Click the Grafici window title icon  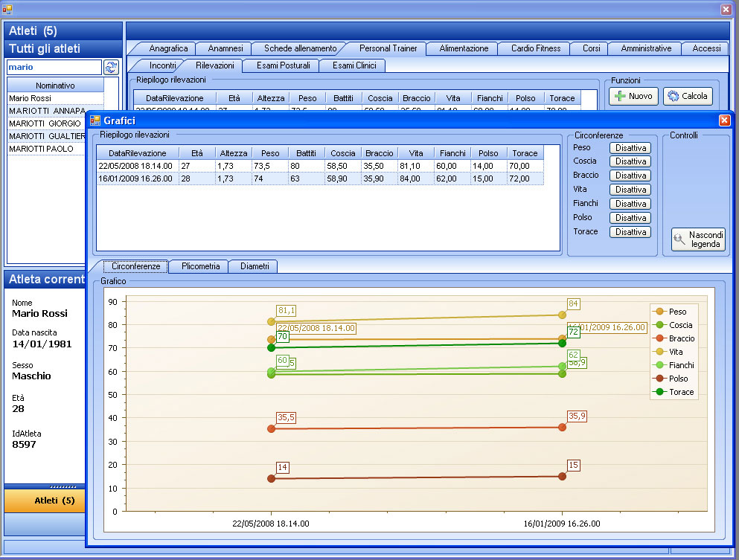click(x=95, y=120)
